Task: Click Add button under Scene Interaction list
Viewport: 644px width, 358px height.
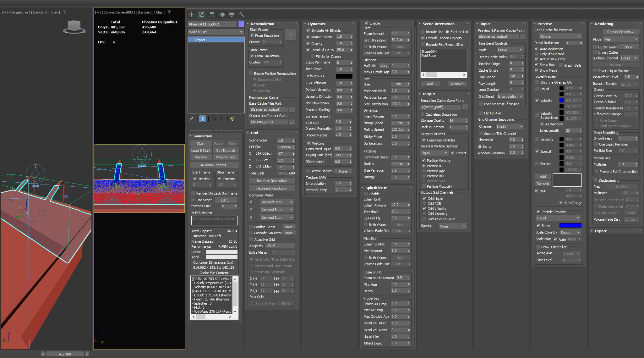Action: 430,84
